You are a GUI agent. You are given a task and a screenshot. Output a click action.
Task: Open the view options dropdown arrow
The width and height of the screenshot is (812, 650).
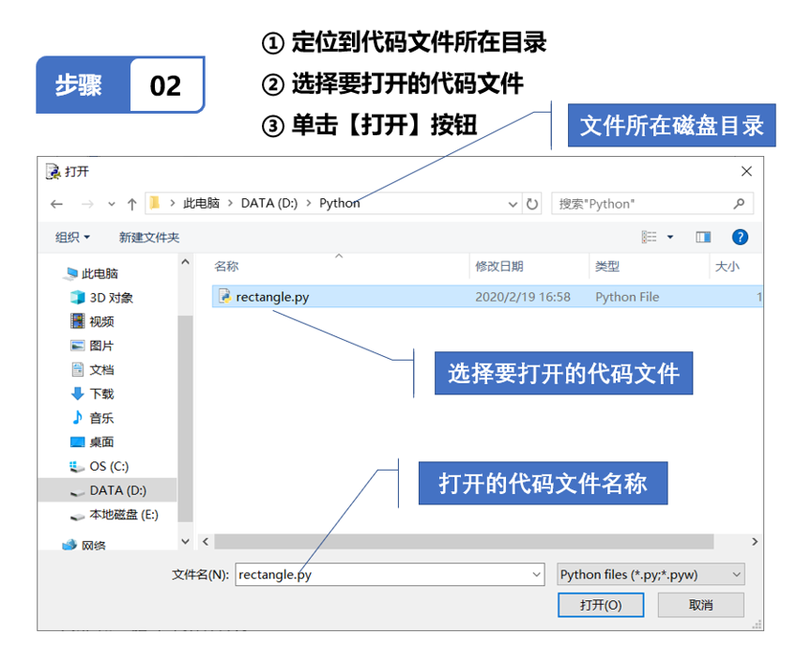click(670, 238)
